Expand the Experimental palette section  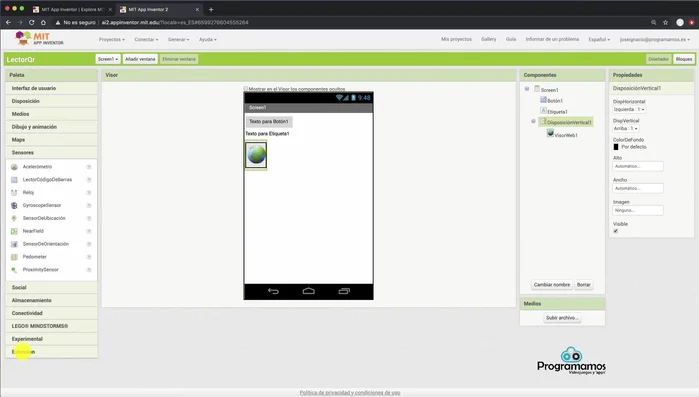click(52, 339)
